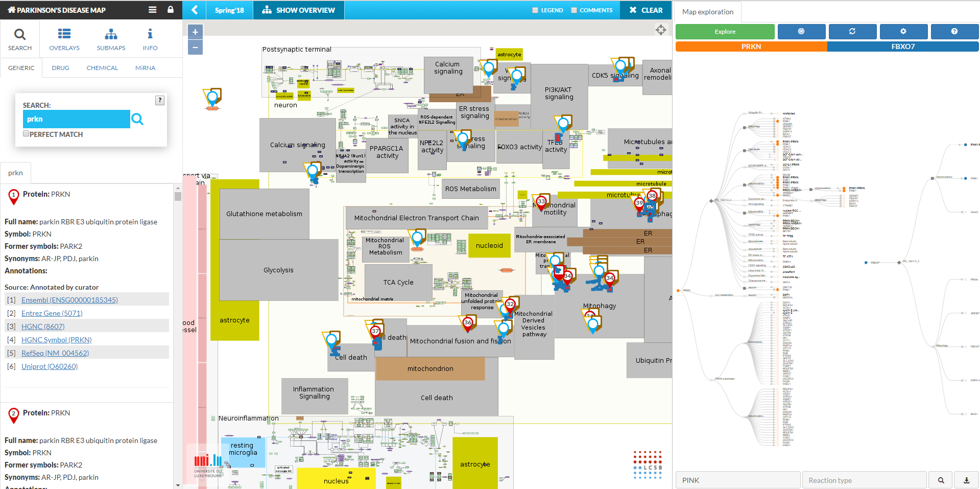Zoom out the map with minus button
Viewport: 980px width, 489px height.
pos(195,48)
